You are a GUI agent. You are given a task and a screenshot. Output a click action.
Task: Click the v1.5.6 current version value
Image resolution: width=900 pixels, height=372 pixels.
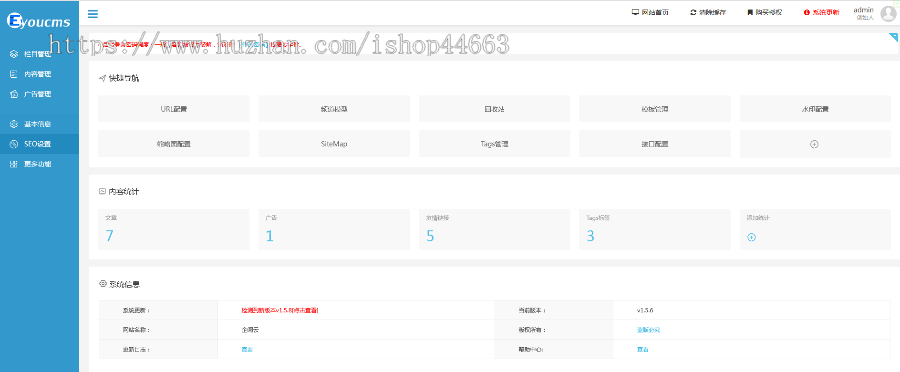click(645, 310)
